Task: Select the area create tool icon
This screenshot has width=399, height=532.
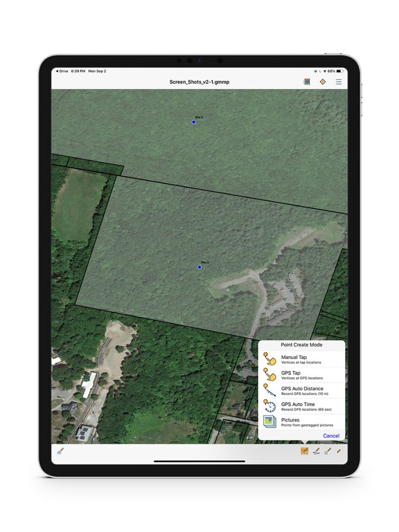Action: [328, 451]
